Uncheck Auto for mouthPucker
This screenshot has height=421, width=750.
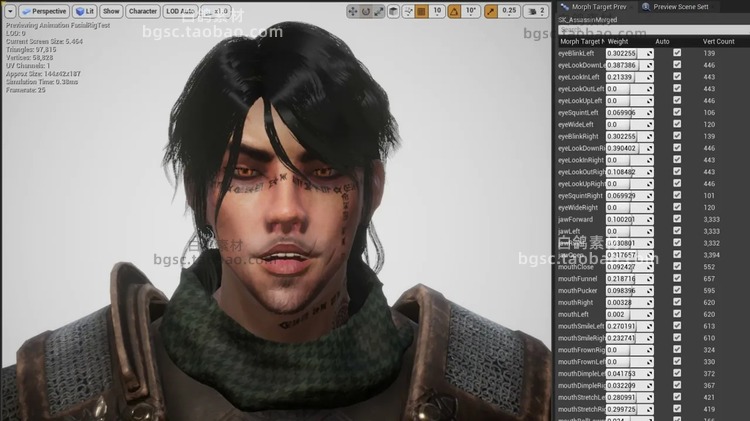pyautogui.click(x=677, y=290)
